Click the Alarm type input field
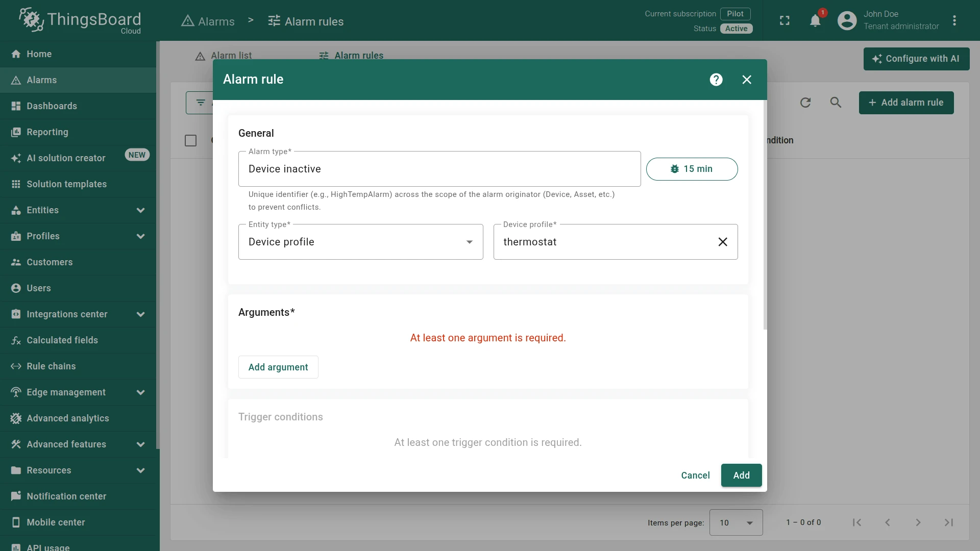The width and height of the screenshot is (980, 551). click(439, 169)
